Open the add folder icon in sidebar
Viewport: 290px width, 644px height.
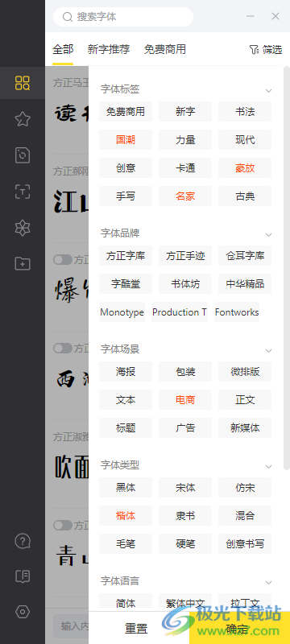23,263
